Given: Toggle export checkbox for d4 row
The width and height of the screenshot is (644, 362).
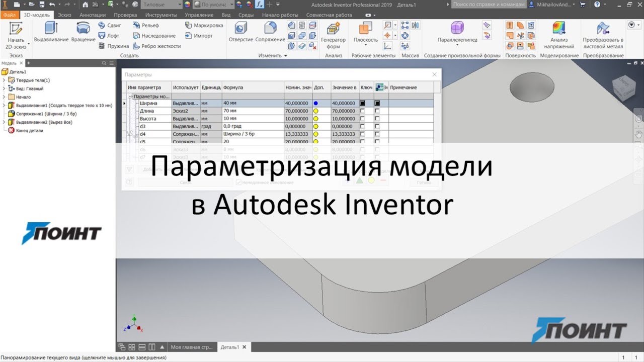Looking at the screenshot, I should click(x=377, y=134).
